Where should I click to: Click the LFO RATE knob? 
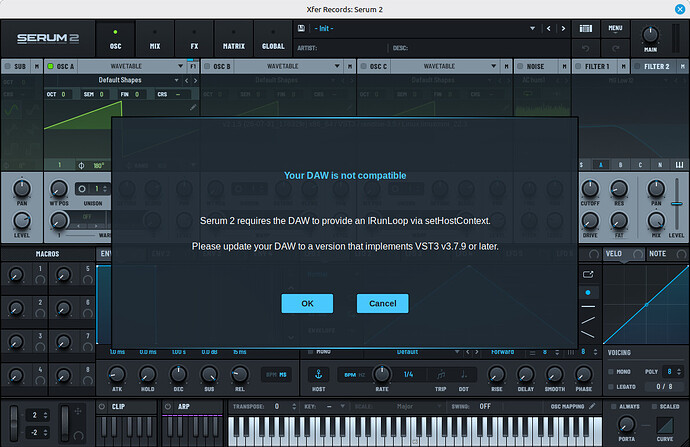[x=382, y=374]
